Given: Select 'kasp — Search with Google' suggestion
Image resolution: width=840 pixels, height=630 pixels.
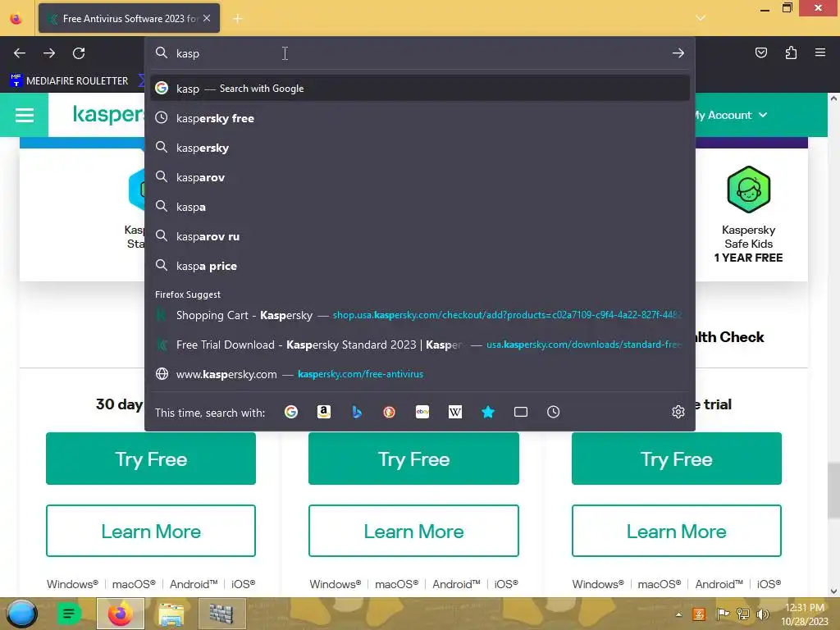Looking at the screenshot, I should pos(420,89).
